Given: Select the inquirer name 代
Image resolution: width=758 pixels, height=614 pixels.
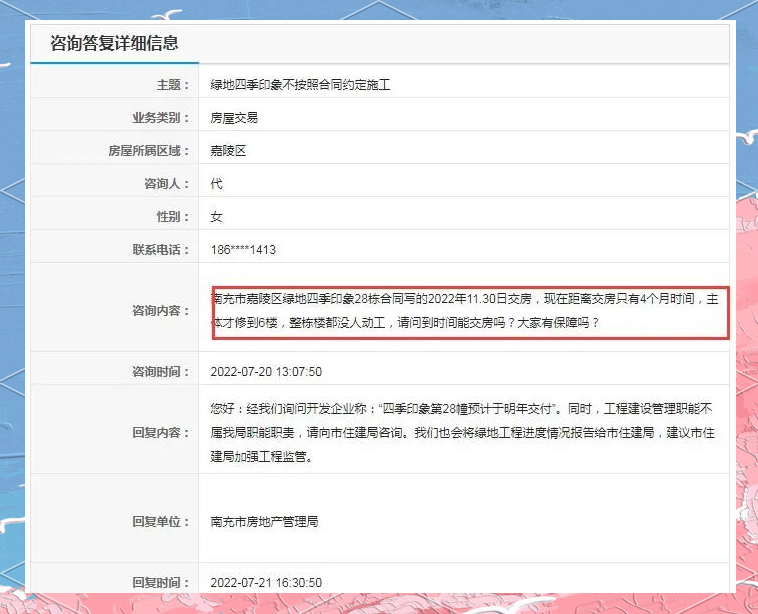Looking at the screenshot, I should (217, 184).
